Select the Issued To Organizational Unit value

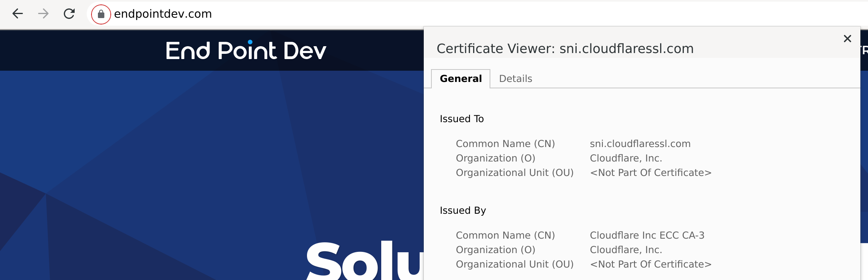(x=650, y=173)
